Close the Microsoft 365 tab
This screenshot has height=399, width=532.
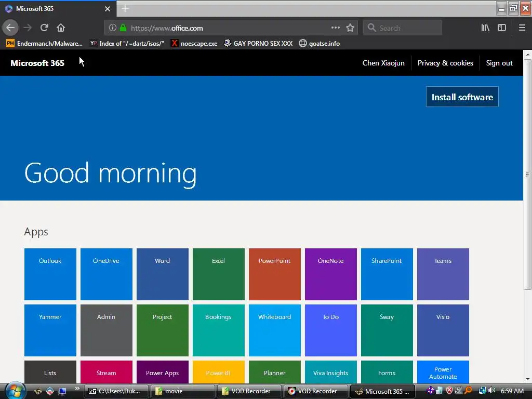[x=108, y=9]
